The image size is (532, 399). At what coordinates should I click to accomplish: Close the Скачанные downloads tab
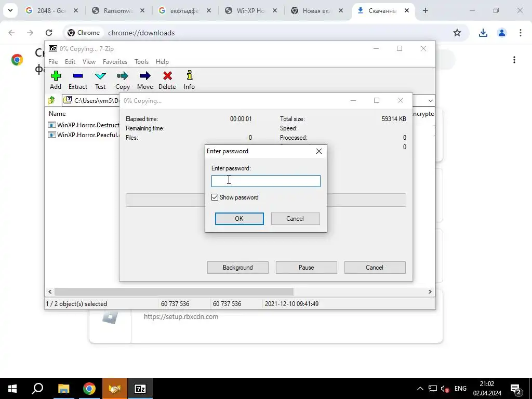406,10
